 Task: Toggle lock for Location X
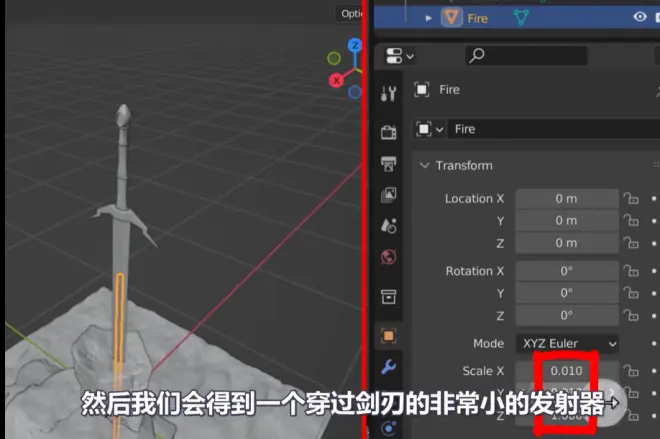pyautogui.click(x=631, y=198)
